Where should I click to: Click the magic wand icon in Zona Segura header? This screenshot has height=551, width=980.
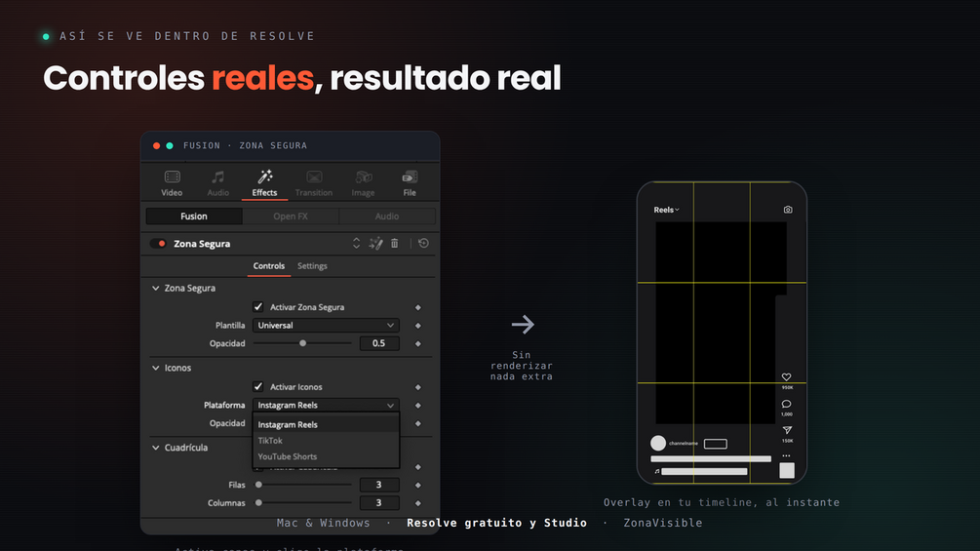(x=375, y=243)
